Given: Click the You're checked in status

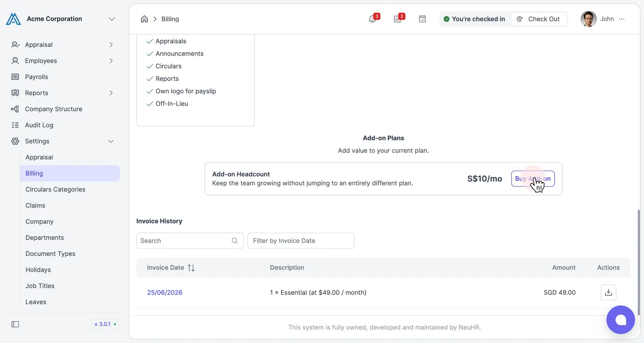Looking at the screenshot, I should pyautogui.click(x=474, y=19).
